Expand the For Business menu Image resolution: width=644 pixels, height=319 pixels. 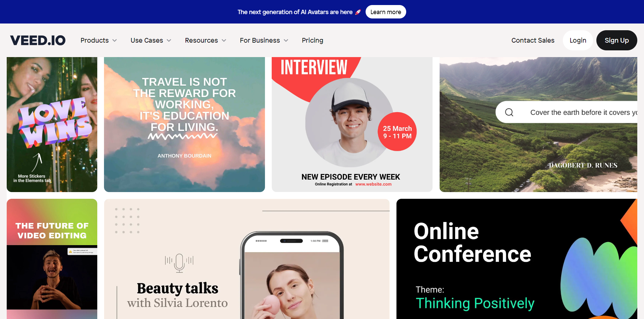pos(264,40)
